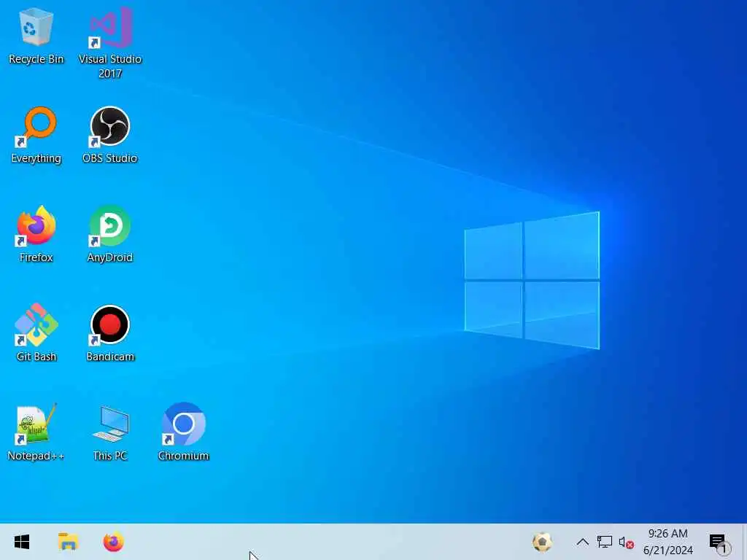Screen dimensions: 747x560
Task: Select the Notepad++ desktop shortcut
Action: (36, 432)
